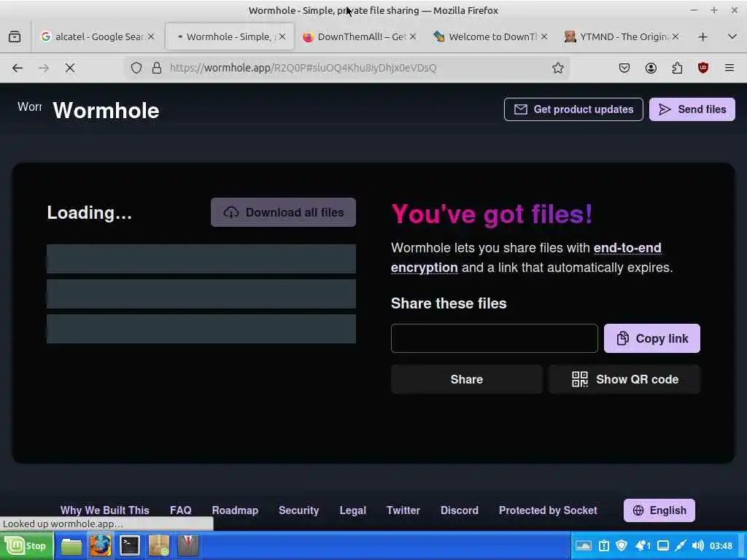The image size is (747, 560).
Task: Open Protected by Socket link
Action: point(548,510)
